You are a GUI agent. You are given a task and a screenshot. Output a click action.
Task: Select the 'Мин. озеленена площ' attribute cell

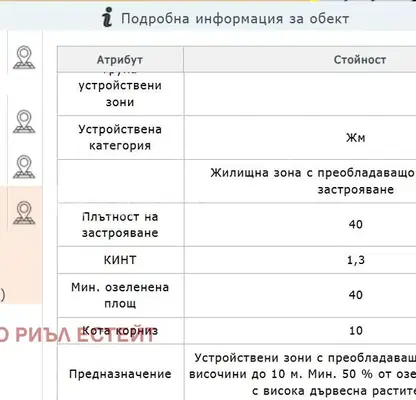[x=120, y=295]
